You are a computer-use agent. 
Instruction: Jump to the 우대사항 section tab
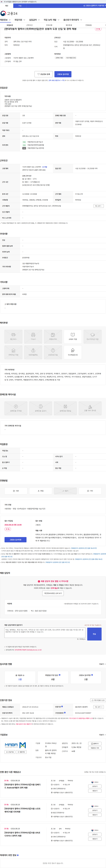(49, 25)
